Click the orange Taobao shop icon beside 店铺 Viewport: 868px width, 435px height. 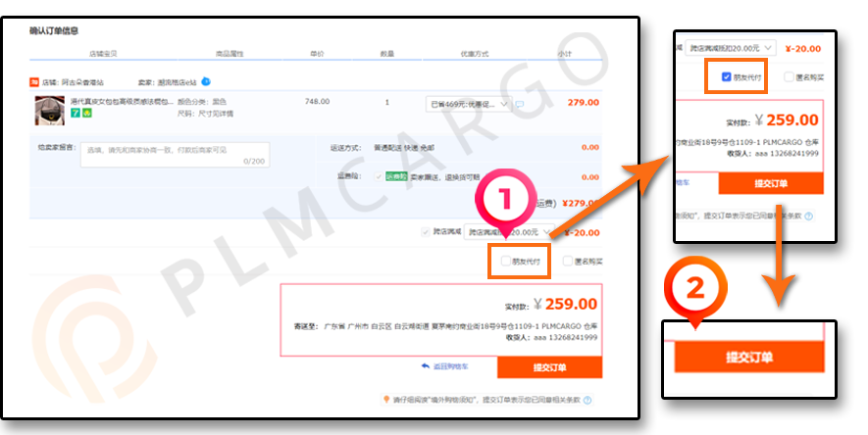[x=34, y=82]
